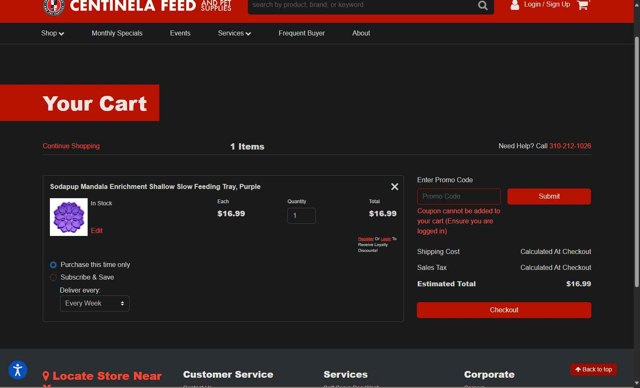Click the 'Estimated Total' label
The image size is (640, 388).
tap(446, 284)
